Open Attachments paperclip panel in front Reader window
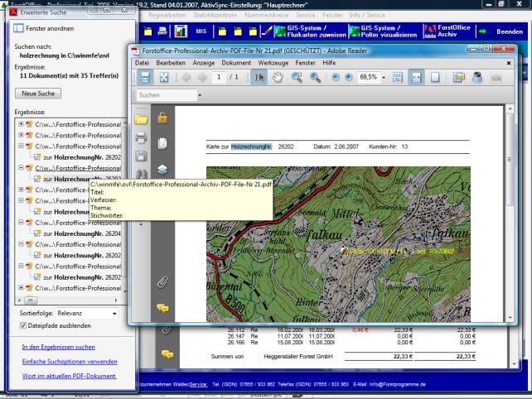The image size is (532, 399). [x=162, y=282]
